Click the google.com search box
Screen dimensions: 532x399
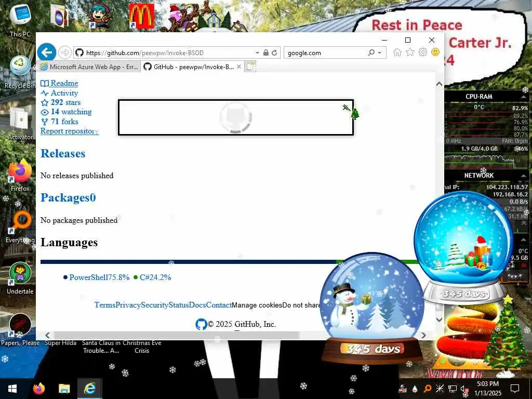[x=326, y=52]
